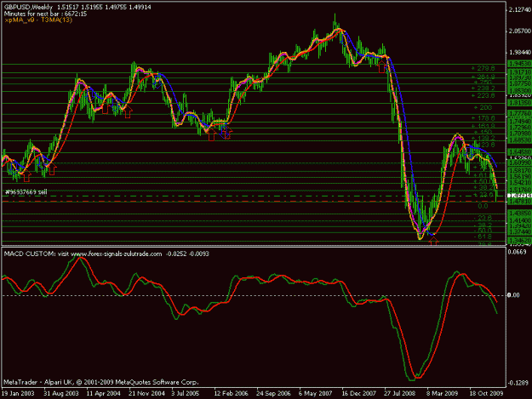Click the 2.05700 price scale value
Image resolution: width=532 pixels, height=399 pixels.
pyautogui.click(x=519, y=31)
